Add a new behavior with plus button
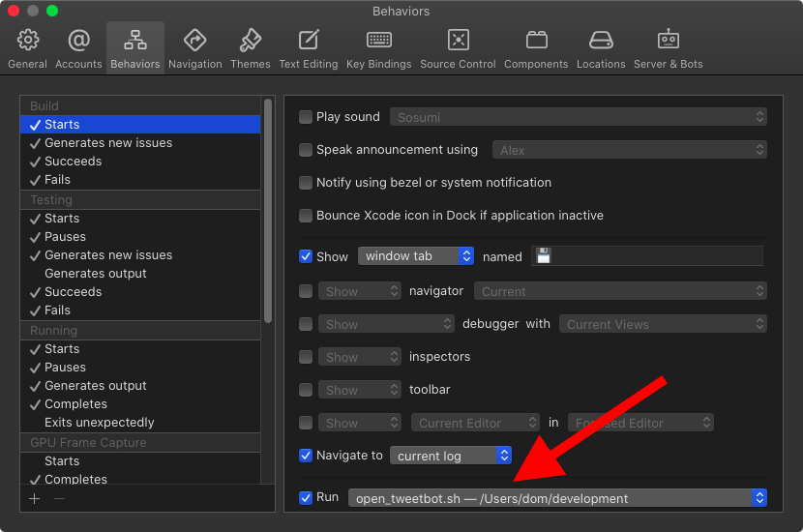 click(x=34, y=498)
